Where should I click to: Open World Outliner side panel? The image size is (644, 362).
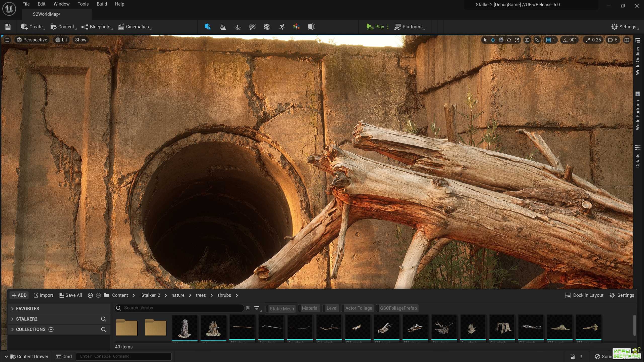(638, 57)
